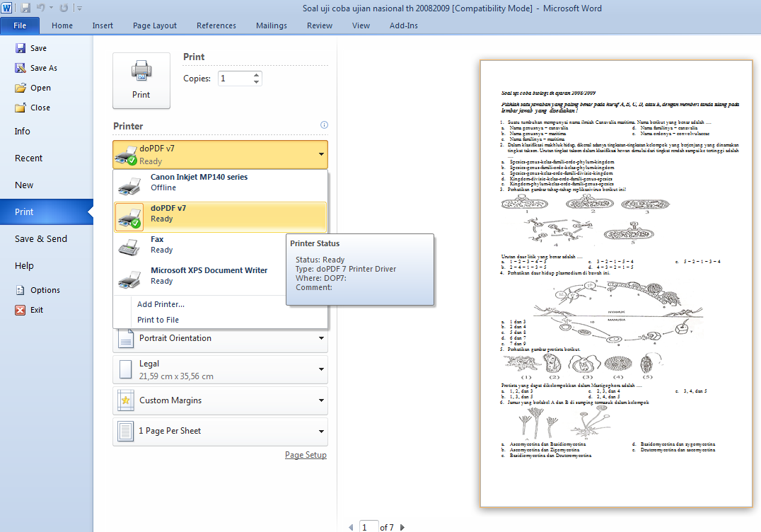Screen dimensions: 761x532
Task: Choose Print to File option
Action: 158,320
